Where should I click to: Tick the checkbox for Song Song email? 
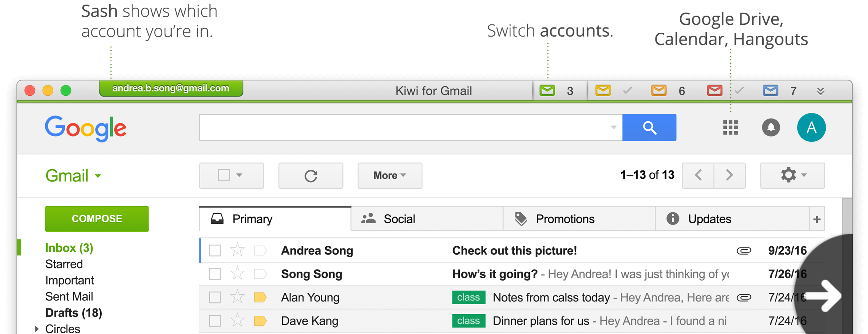(215, 274)
